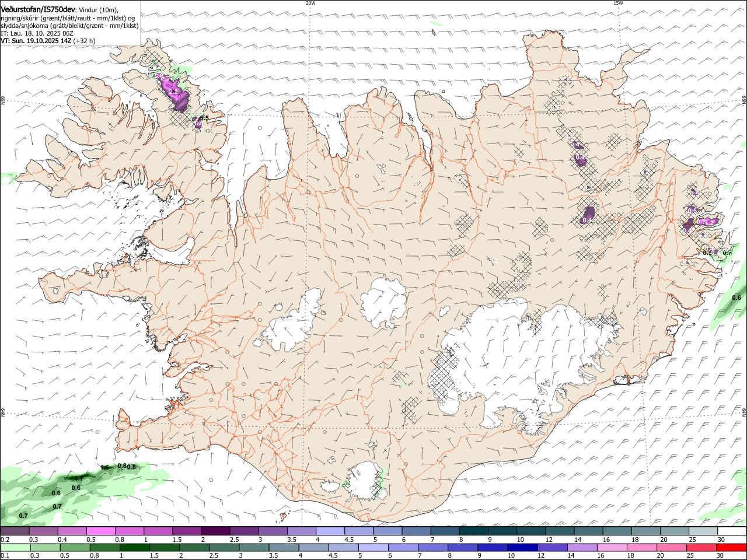Click the grey-blue 3.5–4 rain legend swatch
The width and height of the screenshot is (747, 560).
(x=284, y=548)
